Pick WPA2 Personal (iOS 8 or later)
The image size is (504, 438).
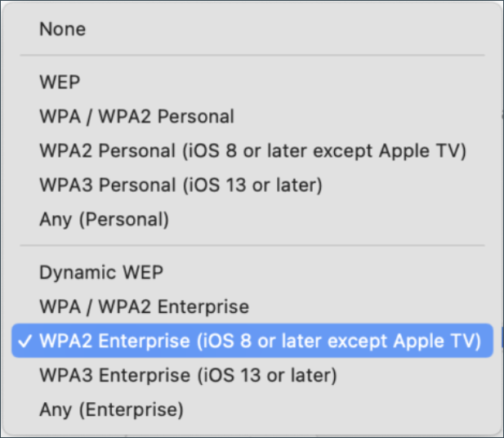click(252, 150)
